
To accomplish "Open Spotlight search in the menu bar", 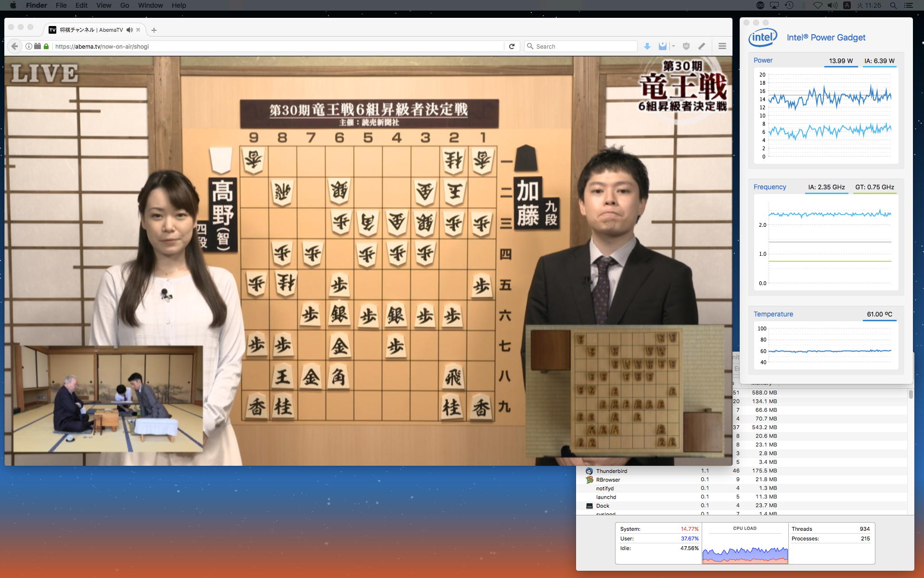I will click(893, 5).
